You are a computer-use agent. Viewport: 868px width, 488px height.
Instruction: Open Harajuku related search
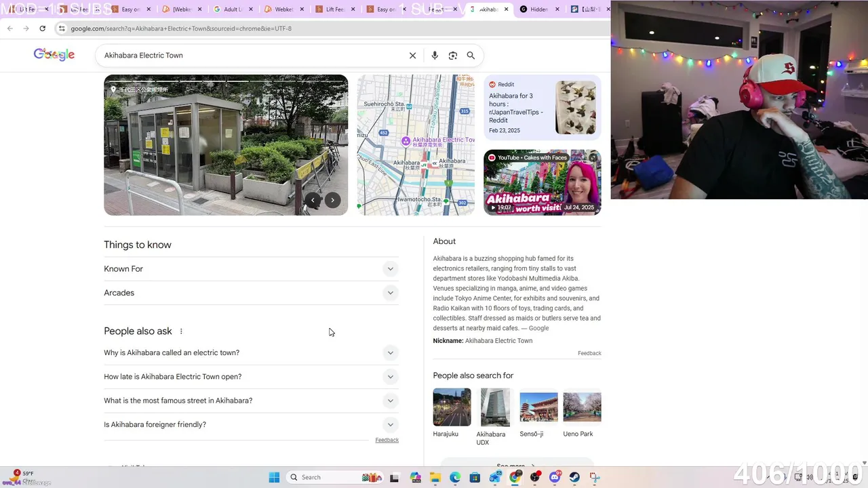point(452,413)
